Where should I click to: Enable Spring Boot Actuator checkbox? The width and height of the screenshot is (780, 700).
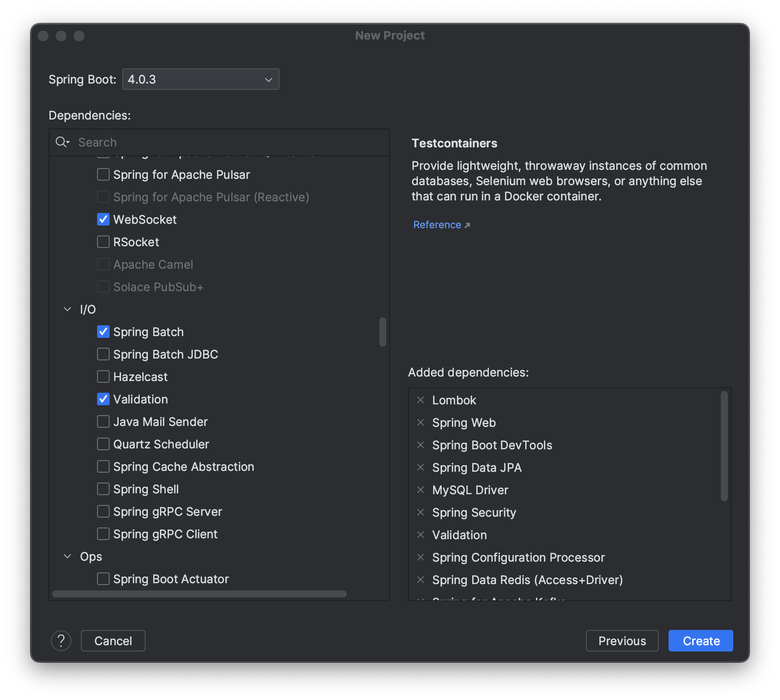103,579
